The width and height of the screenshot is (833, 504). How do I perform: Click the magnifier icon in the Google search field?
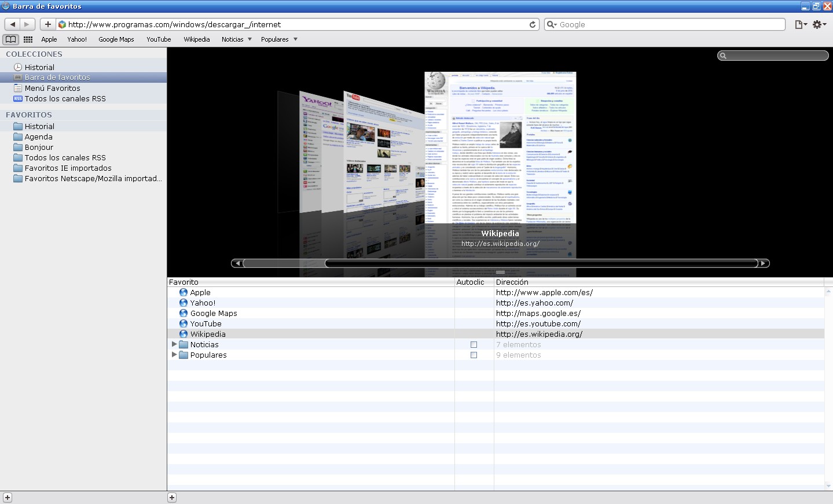coord(552,24)
